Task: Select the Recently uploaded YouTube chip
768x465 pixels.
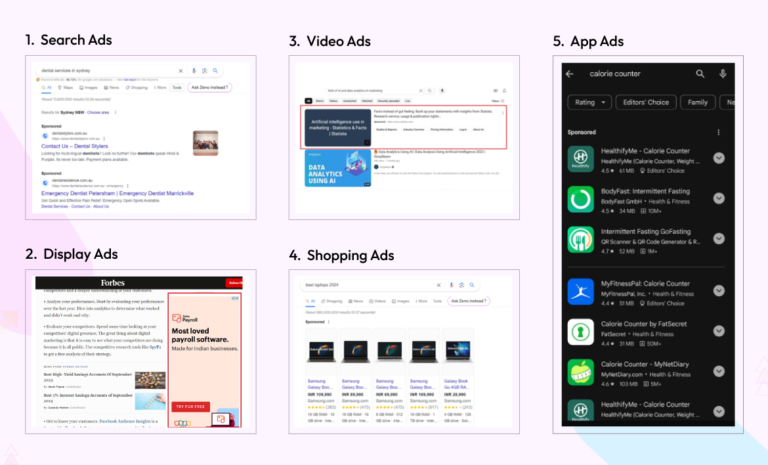Action: coord(388,101)
